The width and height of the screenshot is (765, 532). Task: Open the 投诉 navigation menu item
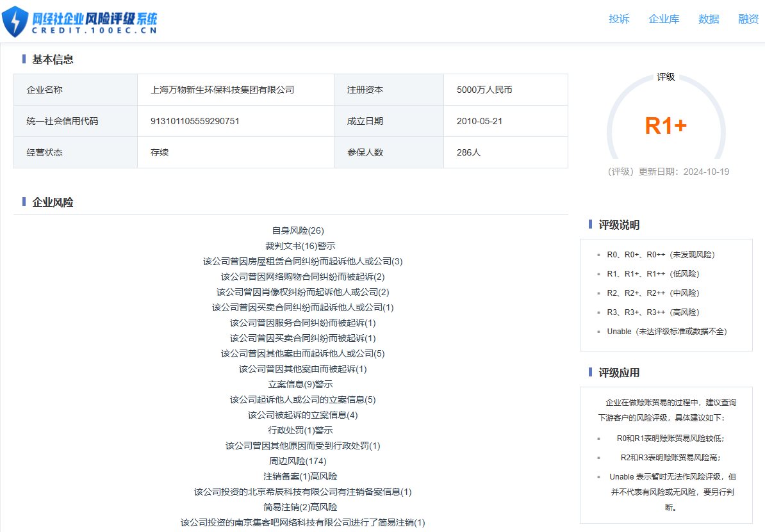click(618, 19)
